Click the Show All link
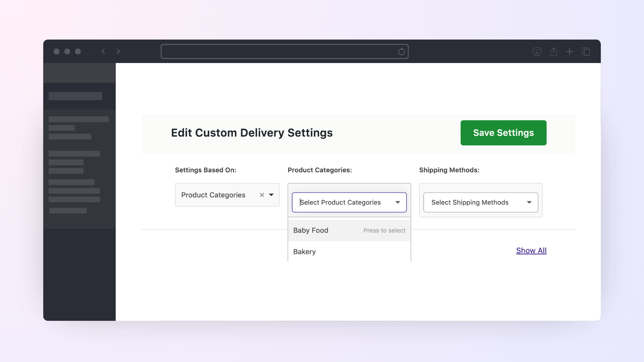Screen dimensions: 644x362 tap(531, 250)
